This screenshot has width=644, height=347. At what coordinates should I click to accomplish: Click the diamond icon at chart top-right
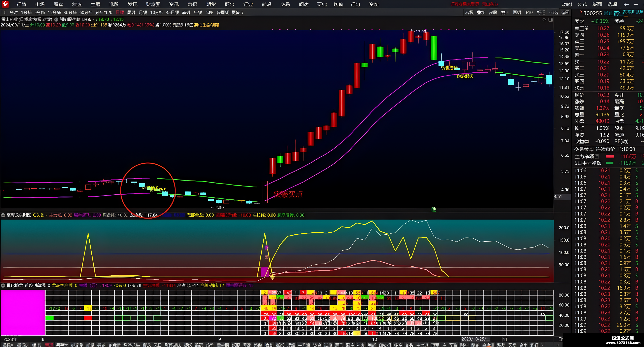pyautogui.click(x=544, y=20)
